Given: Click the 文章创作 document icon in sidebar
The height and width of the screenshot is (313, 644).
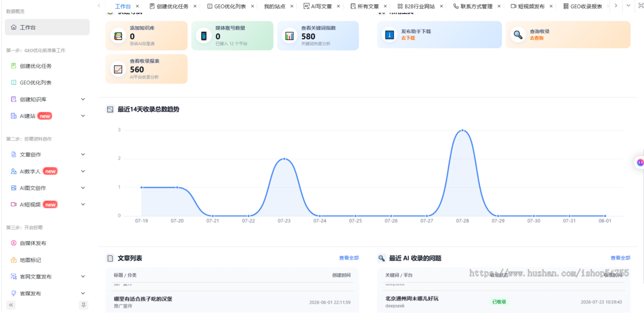Looking at the screenshot, I should [14, 155].
